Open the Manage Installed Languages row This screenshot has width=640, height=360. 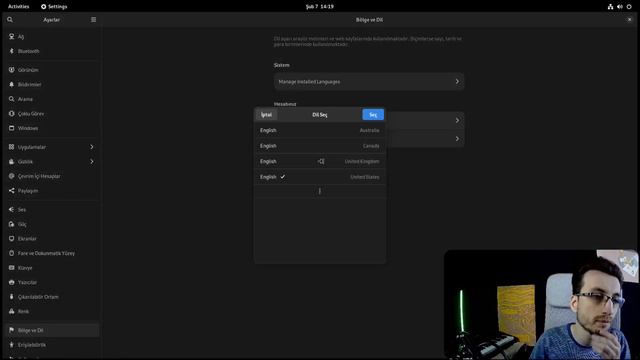coord(369,82)
